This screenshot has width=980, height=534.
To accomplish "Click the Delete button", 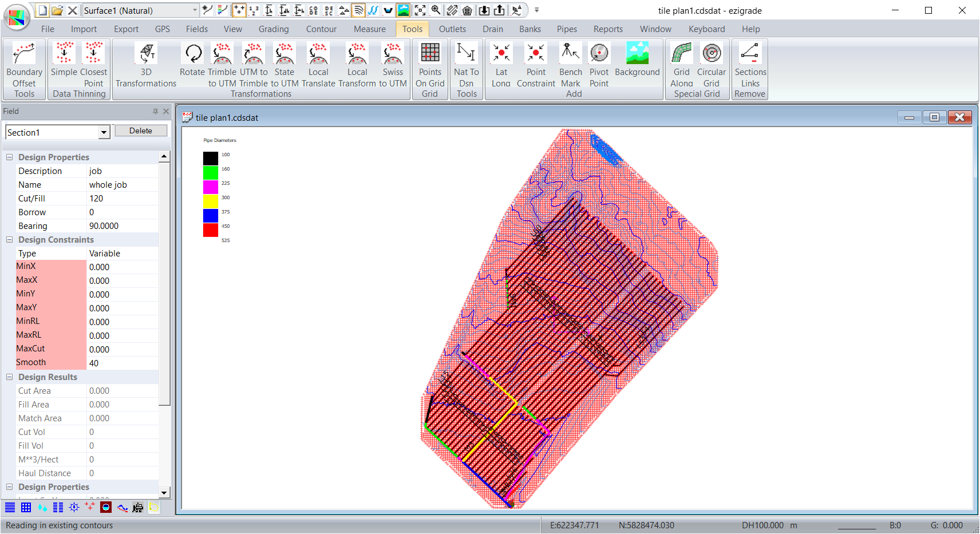I will tap(141, 131).
